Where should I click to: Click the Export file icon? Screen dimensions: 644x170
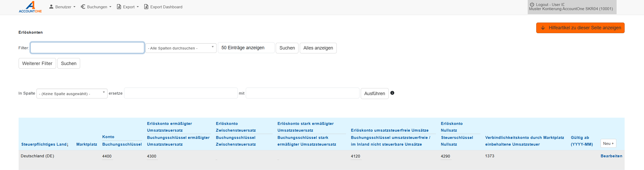(119, 7)
